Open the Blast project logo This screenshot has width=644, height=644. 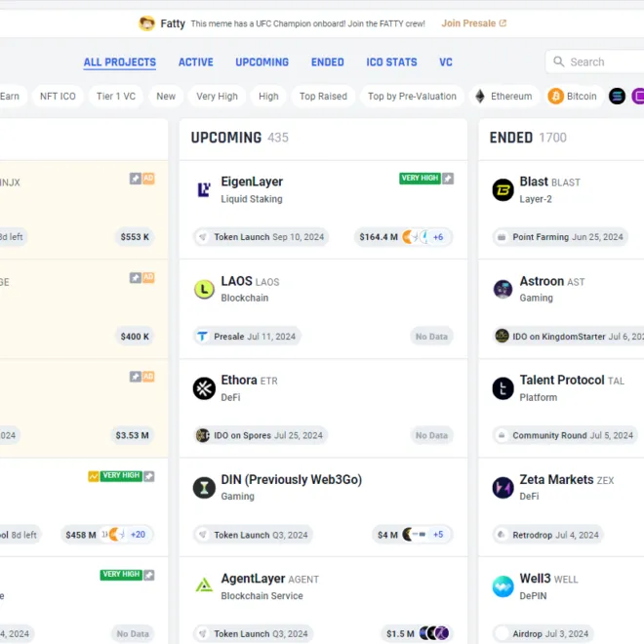point(503,189)
